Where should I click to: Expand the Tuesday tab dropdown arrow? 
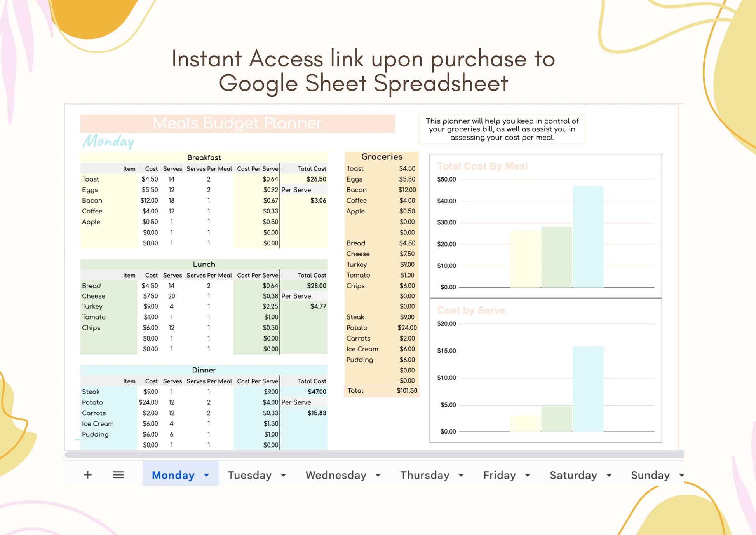[x=283, y=475]
